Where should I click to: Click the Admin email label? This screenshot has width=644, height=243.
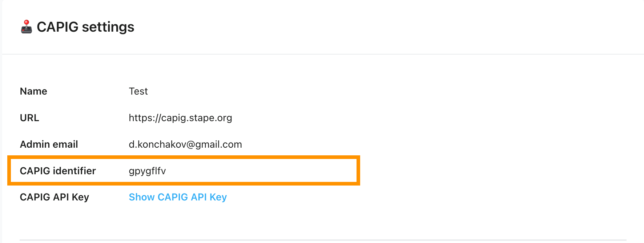click(49, 144)
